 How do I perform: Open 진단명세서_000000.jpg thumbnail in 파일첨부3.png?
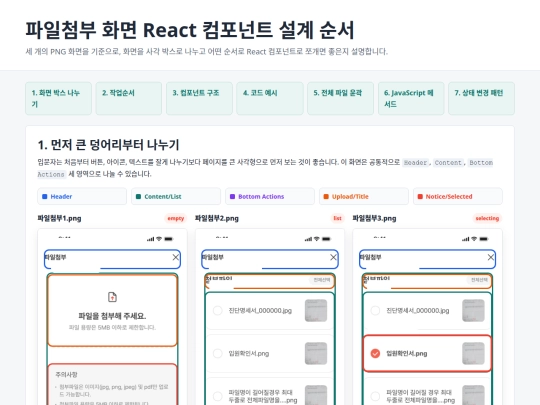[x=473, y=311]
